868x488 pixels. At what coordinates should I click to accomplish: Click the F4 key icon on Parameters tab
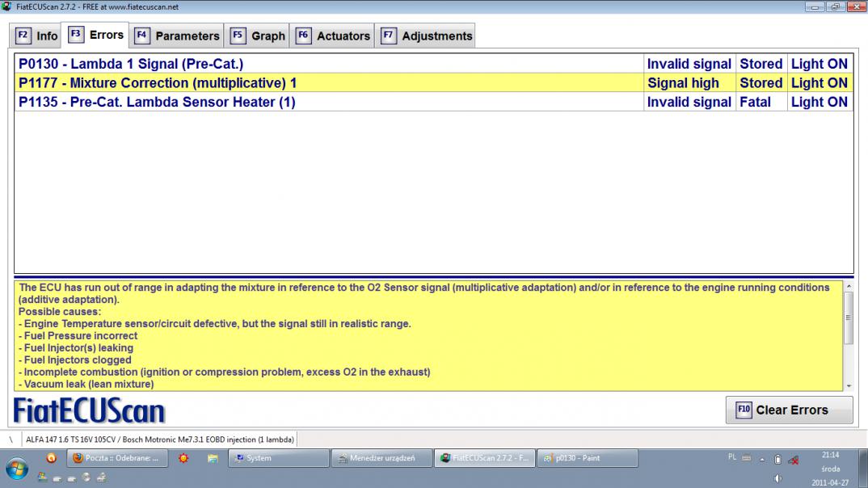click(x=141, y=36)
